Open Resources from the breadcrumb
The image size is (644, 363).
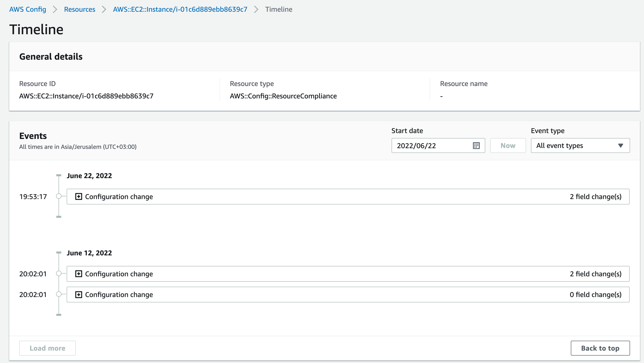(x=79, y=9)
